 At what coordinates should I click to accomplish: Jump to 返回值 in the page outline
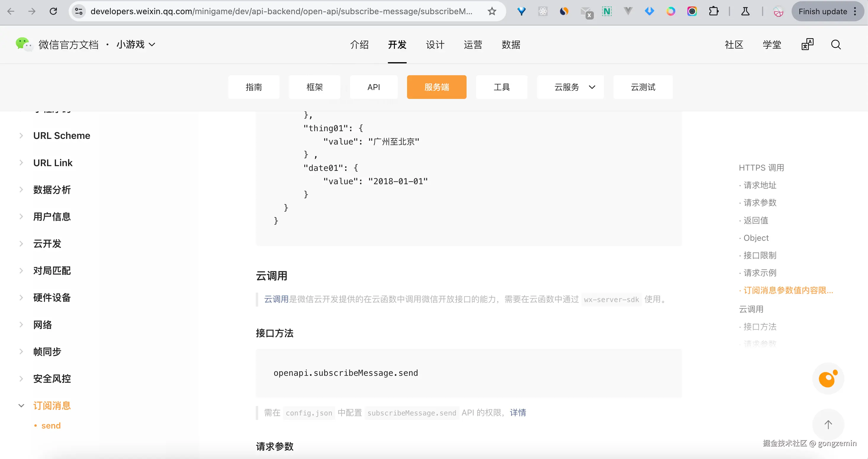(x=756, y=220)
